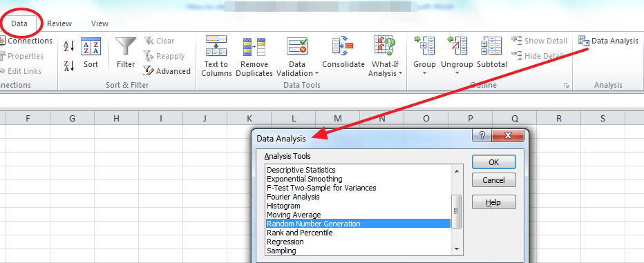Screen dimensions: 644x263
Task: Click the Properties command
Action: (x=21, y=56)
